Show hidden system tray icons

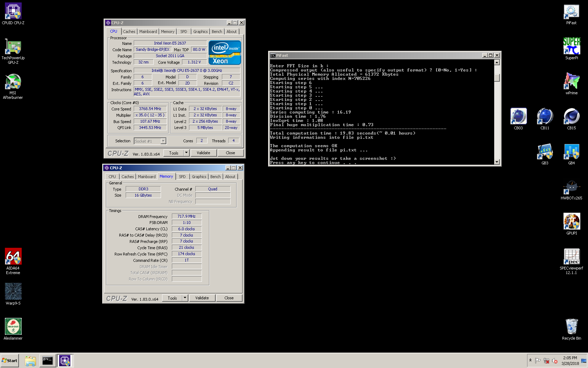(x=530, y=360)
